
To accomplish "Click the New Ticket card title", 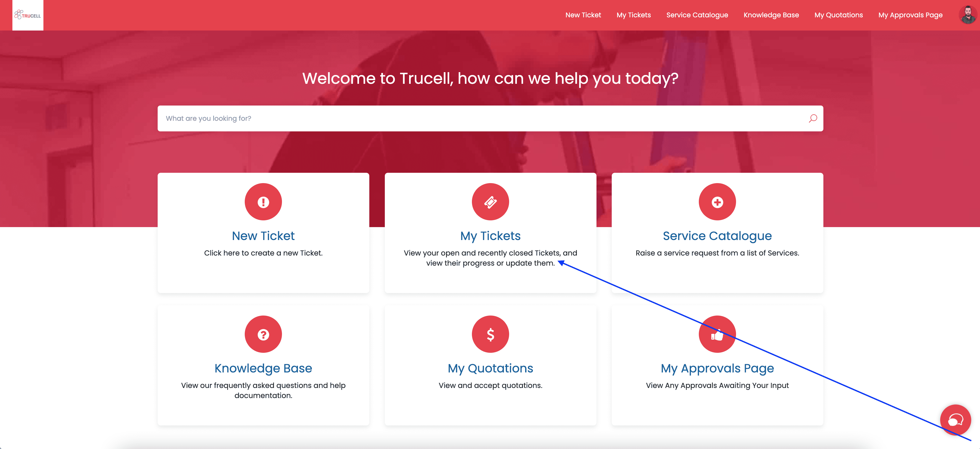I will 263,236.
